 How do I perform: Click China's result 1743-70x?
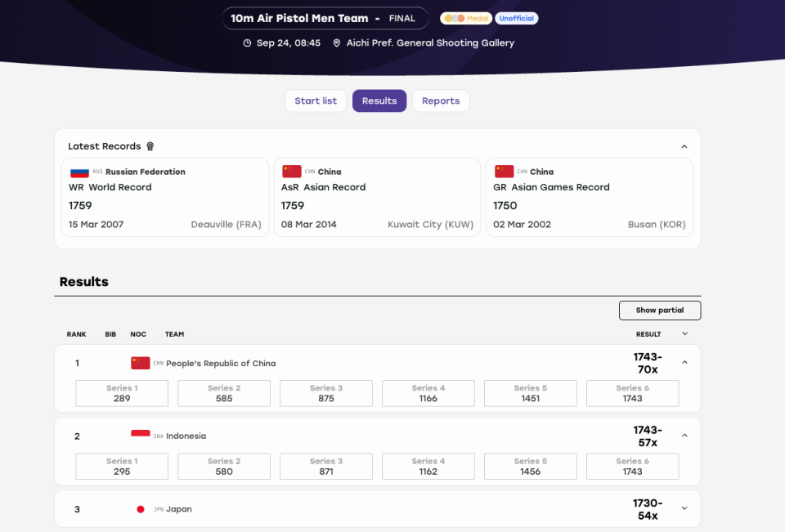tap(648, 364)
